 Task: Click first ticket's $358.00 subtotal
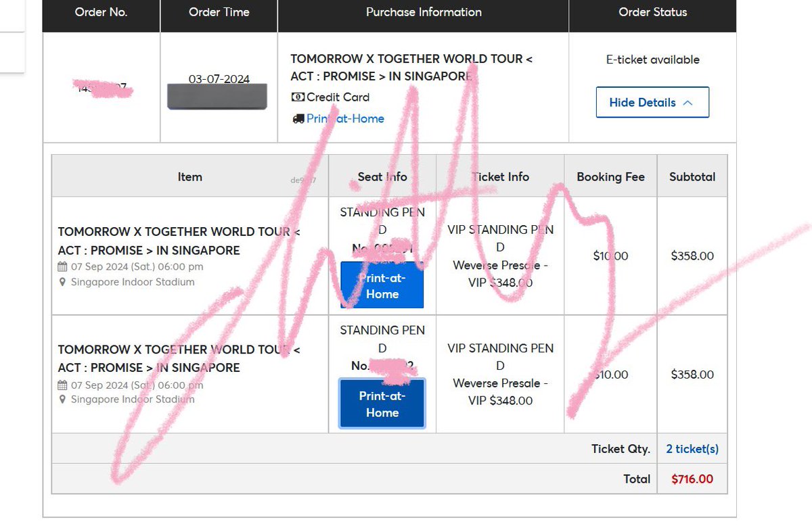pos(692,256)
